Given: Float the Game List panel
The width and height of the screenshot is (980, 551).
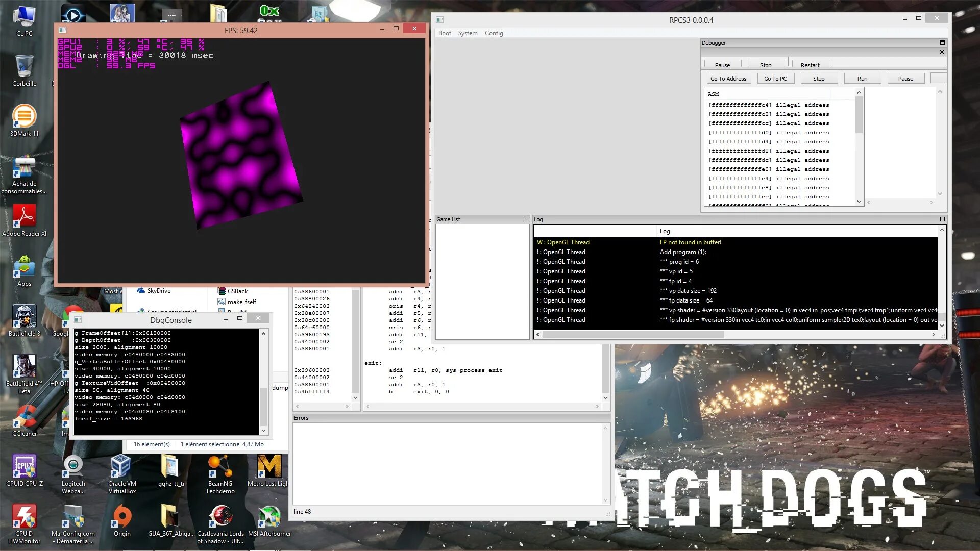Looking at the screenshot, I should [525, 219].
